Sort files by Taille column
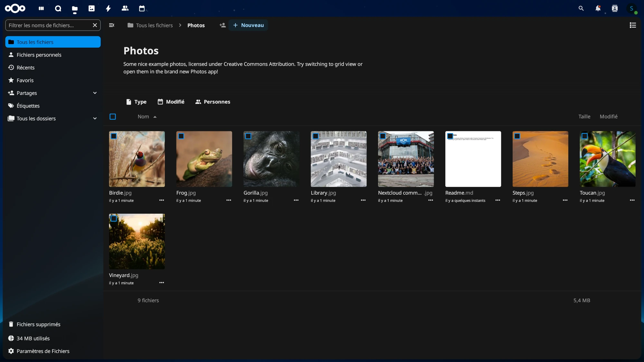Viewport: 644px width, 362px height. coord(584,116)
